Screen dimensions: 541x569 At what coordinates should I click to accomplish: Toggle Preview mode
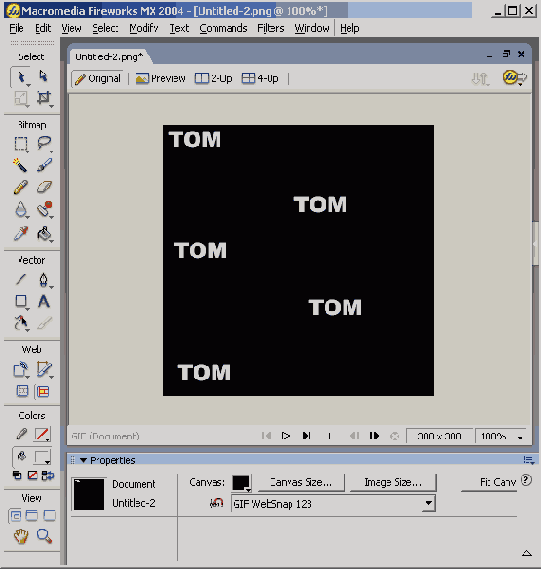point(160,78)
